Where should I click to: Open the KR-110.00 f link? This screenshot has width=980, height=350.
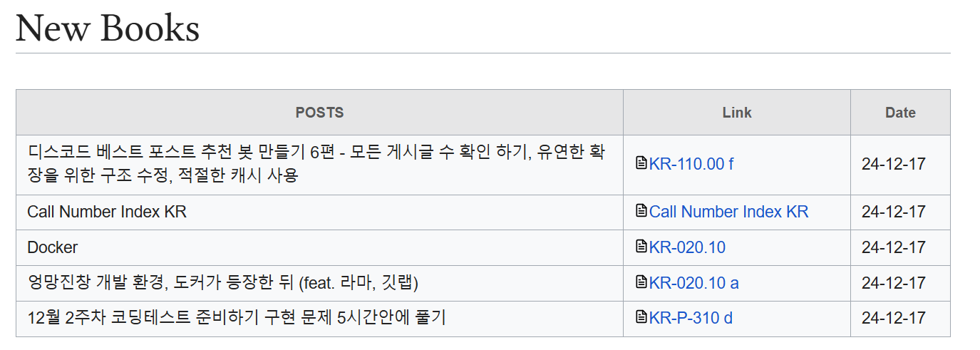pos(691,164)
